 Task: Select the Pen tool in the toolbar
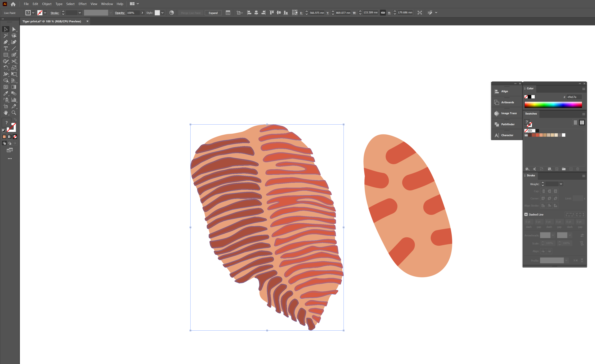(x=6, y=42)
